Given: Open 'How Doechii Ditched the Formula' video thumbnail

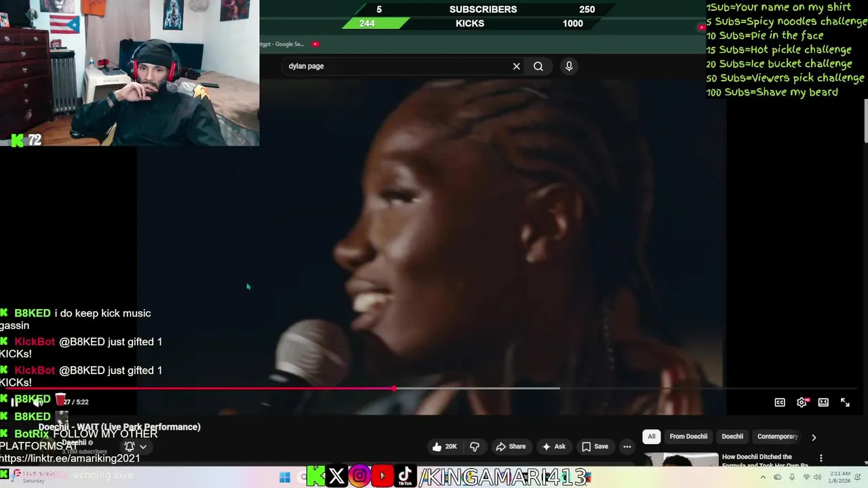Looking at the screenshot, I should pos(681,460).
